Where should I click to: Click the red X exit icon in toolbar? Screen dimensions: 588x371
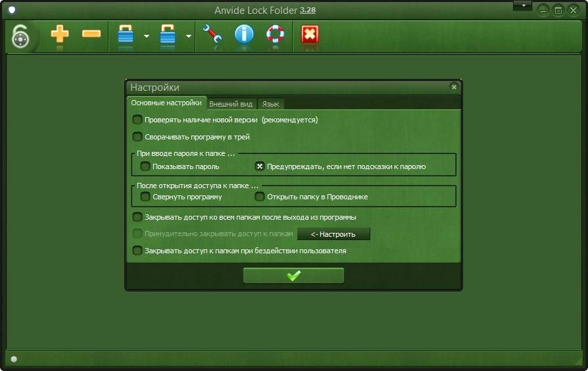point(310,34)
